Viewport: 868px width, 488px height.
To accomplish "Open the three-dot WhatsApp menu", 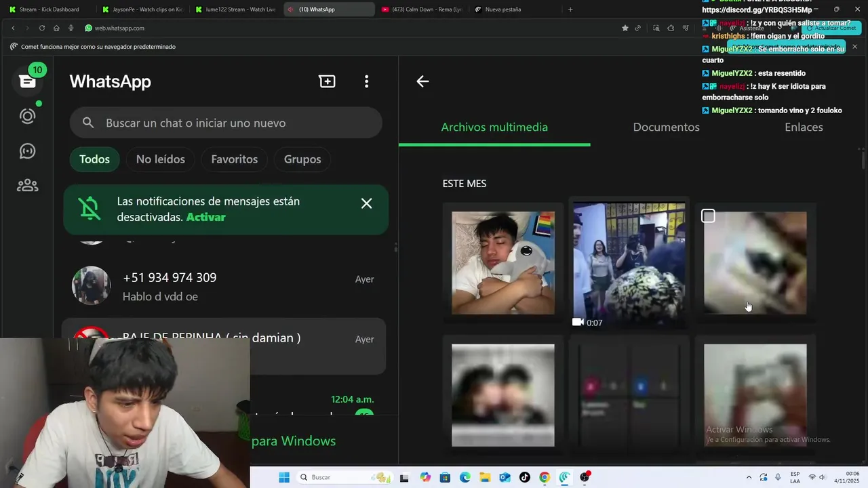I will point(366,81).
